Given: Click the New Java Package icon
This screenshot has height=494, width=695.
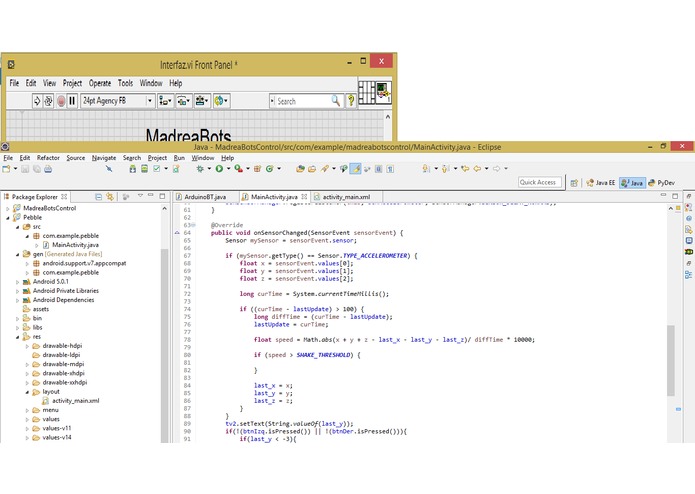Looking at the screenshot, I should (x=258, y=169).
